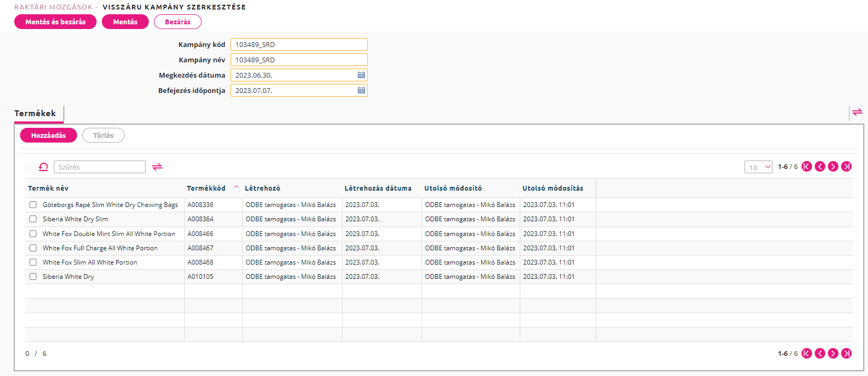Click into the Szűrés filter field
This screenshot has height=376, width=868.
100,167
